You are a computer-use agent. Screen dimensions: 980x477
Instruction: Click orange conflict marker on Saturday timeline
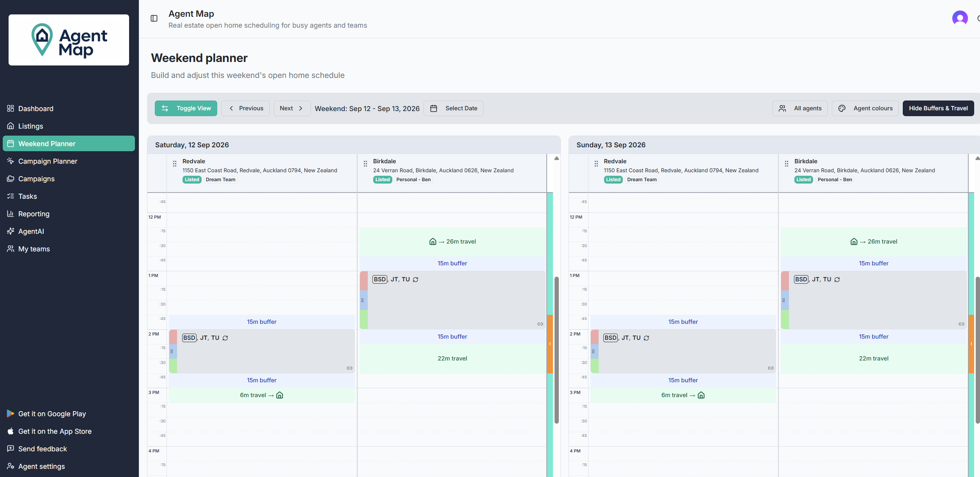(550, 344)
